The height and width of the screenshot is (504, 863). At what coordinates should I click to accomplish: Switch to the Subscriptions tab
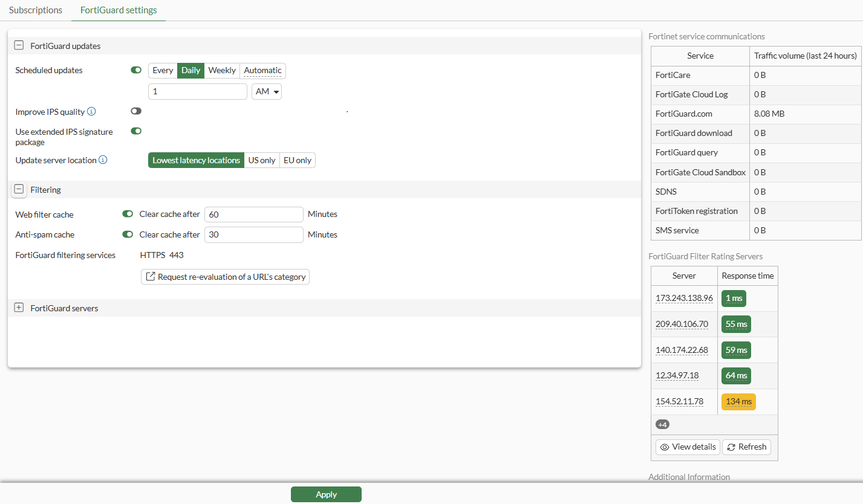point(36,10)
